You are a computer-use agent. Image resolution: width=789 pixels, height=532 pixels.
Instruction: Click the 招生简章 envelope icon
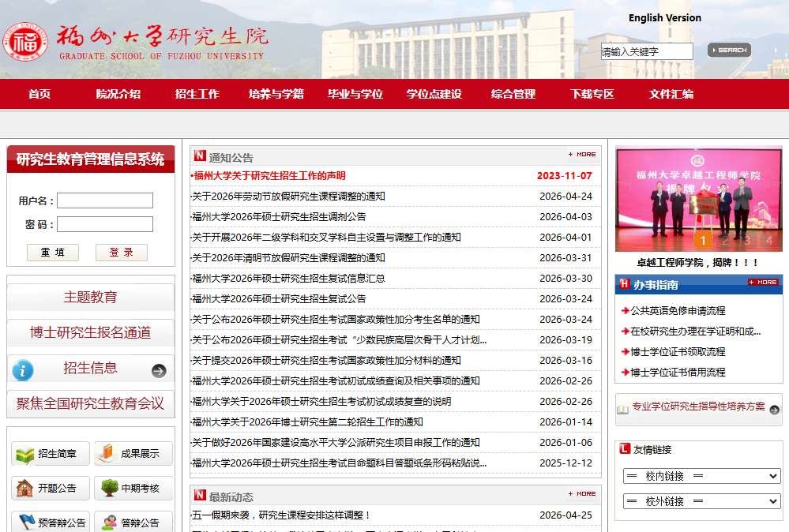click(25, 455)
